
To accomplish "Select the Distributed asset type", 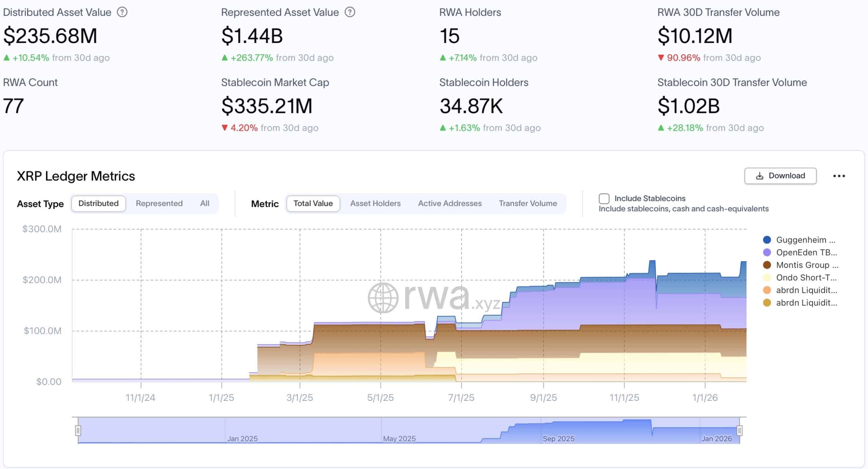I will 98,203.
